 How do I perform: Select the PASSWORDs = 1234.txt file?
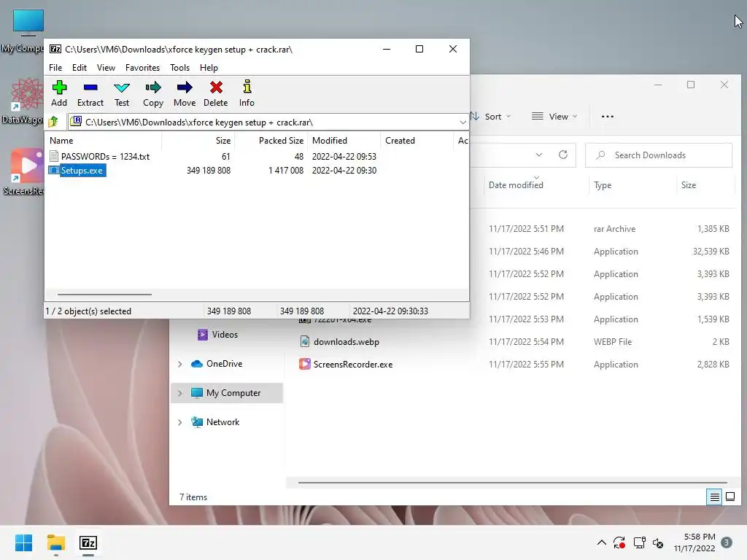99,156
